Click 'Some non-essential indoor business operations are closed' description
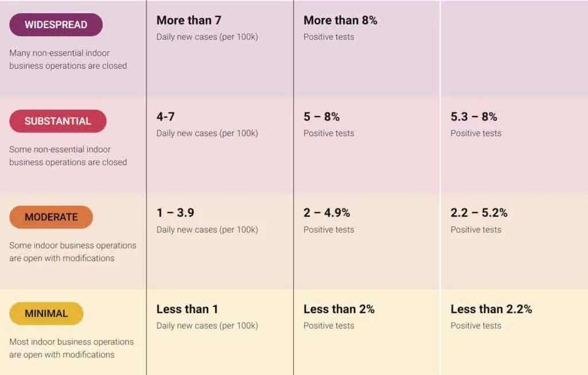The height and width of the screenshot is (375, 588). (x=68, y=156)
